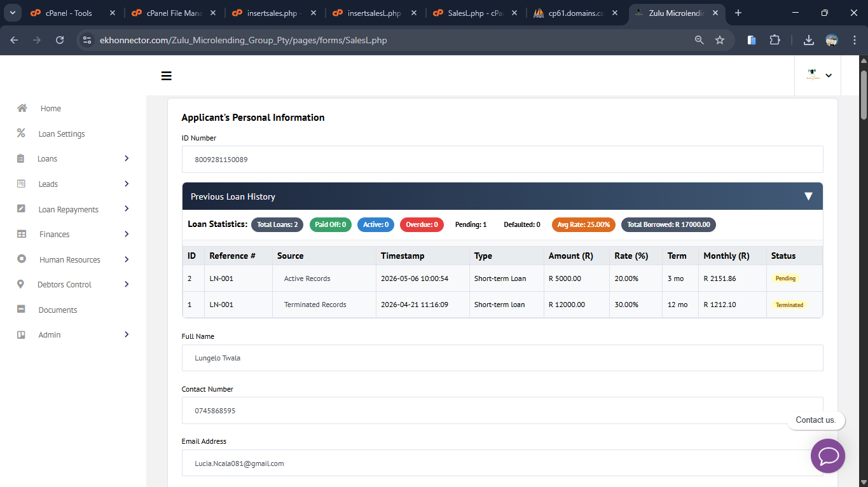Collapse Previous Loan History with triangle
Image resolution: width=868 pixels, height=487 pixels.
point(808,196)
